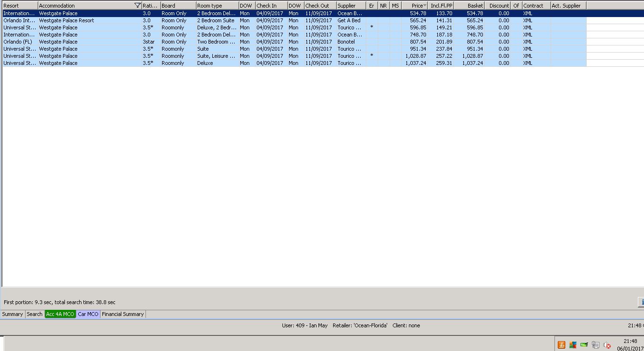Open the AVG antivirus tray icon
644x351 pixels.
[x=573, y=345]
